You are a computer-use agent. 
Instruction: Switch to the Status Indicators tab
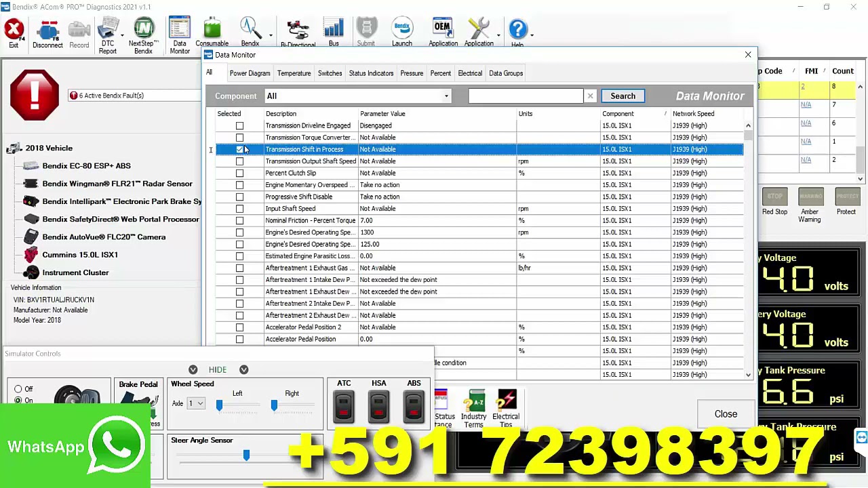tap(371, 73)
